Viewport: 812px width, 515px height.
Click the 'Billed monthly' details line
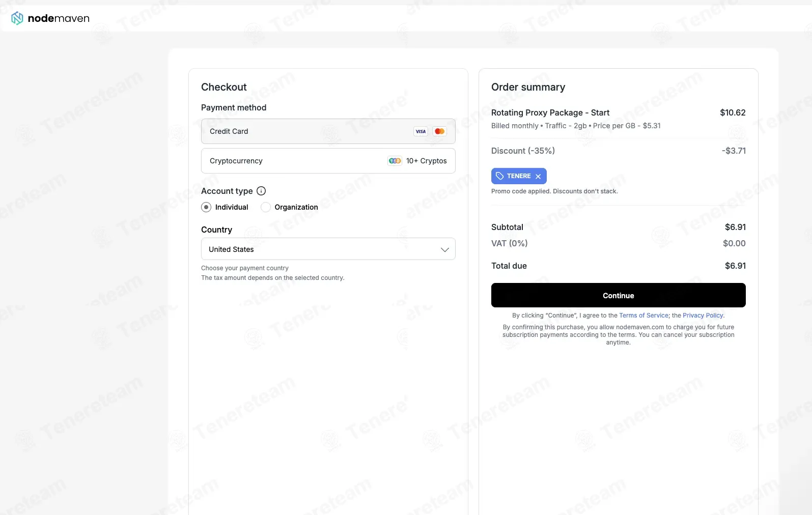pos(576,126)
